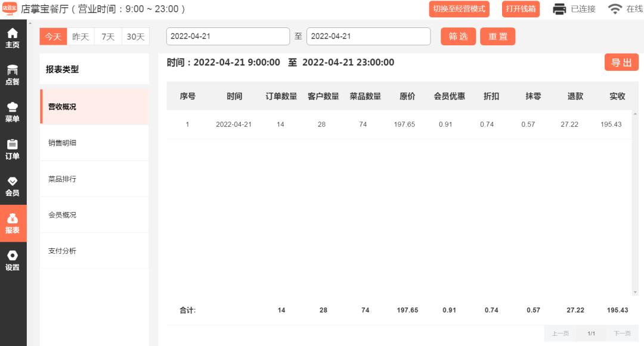644x346 pixels.
Task: Click the start date input field
Action: click(228, 36)
